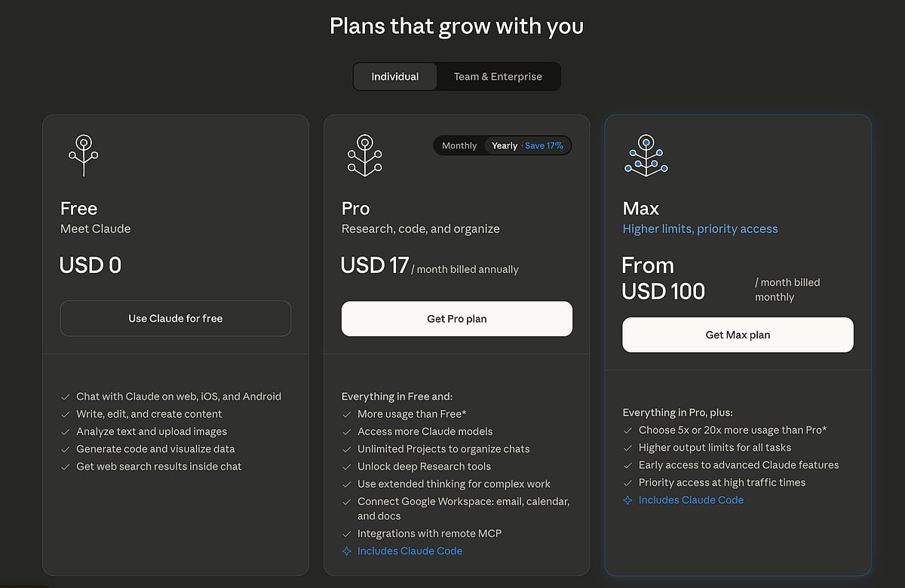
Task: Click the Free plan sprout icon
Action: tap(84, 155)
